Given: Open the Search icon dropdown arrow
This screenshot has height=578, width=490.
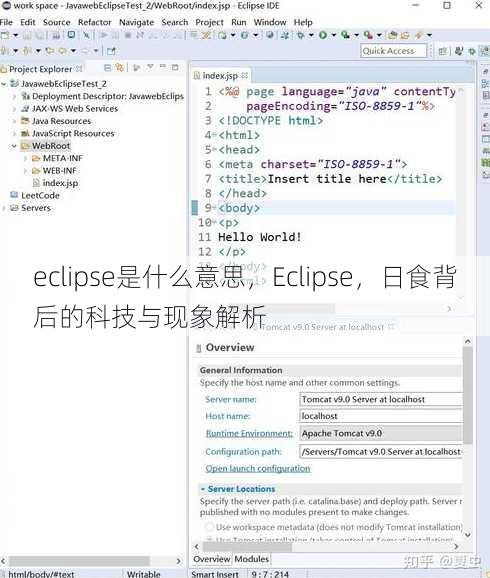Looking at the screenshot, I should click(x=429, y=35).
